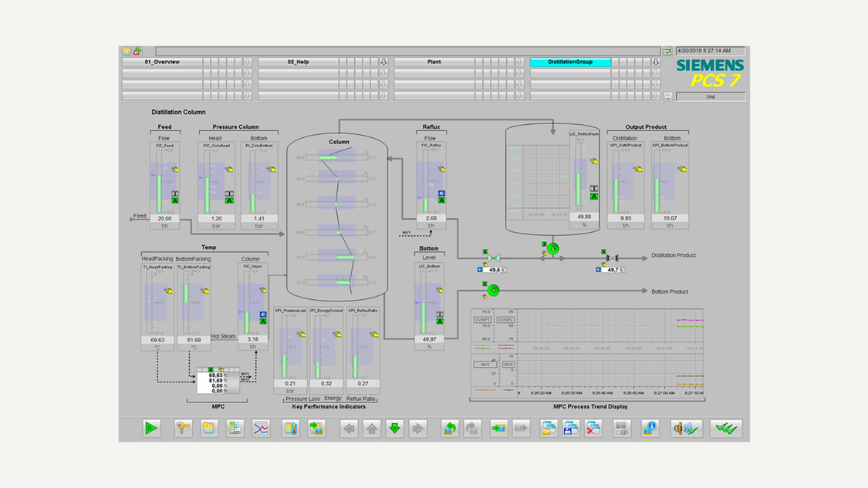Click the green down arrow navigation button
Screen dimensions: 868x488
coord(394,428)
